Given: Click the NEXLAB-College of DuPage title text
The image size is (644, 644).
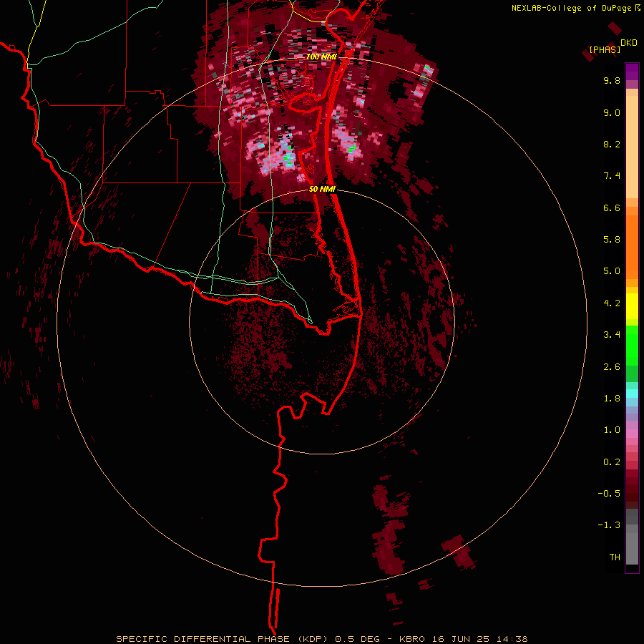Looking at the screenshot, I should pyautogui.click(x=572, y=8).
